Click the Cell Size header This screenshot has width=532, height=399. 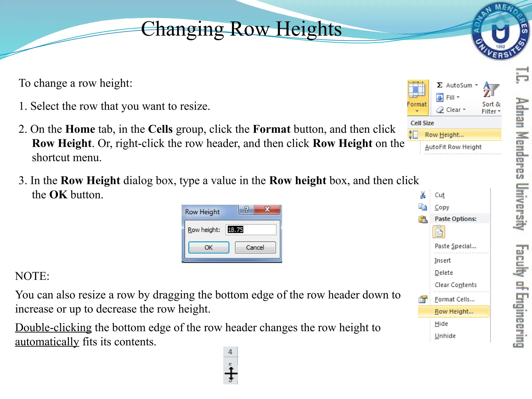[422, 123]
